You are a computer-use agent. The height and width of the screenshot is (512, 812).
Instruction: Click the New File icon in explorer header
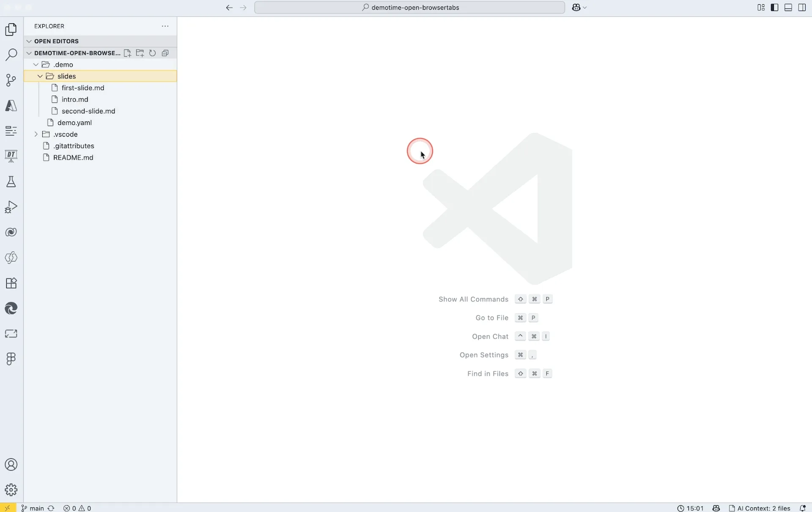pos(127,53)
